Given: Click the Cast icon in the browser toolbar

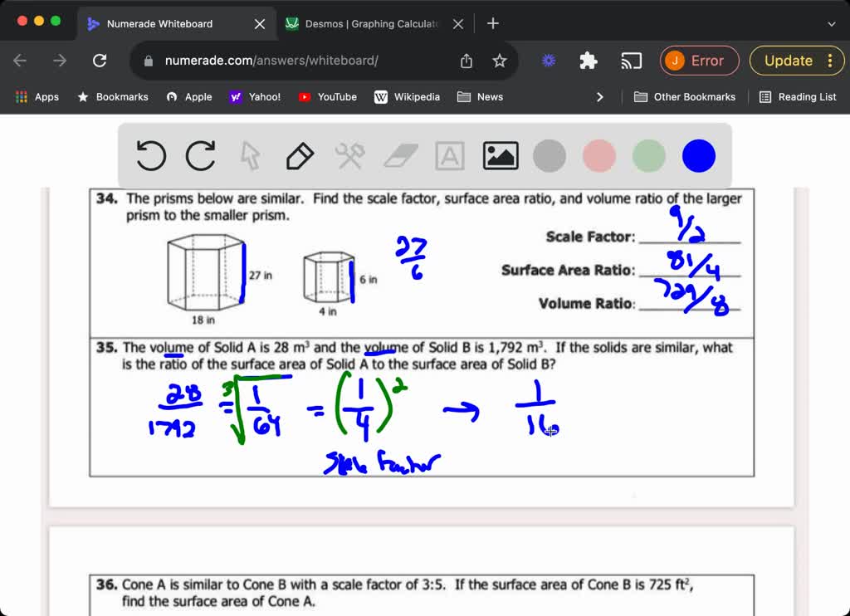Looking at the screenshot, I should (x=632, y=61).
